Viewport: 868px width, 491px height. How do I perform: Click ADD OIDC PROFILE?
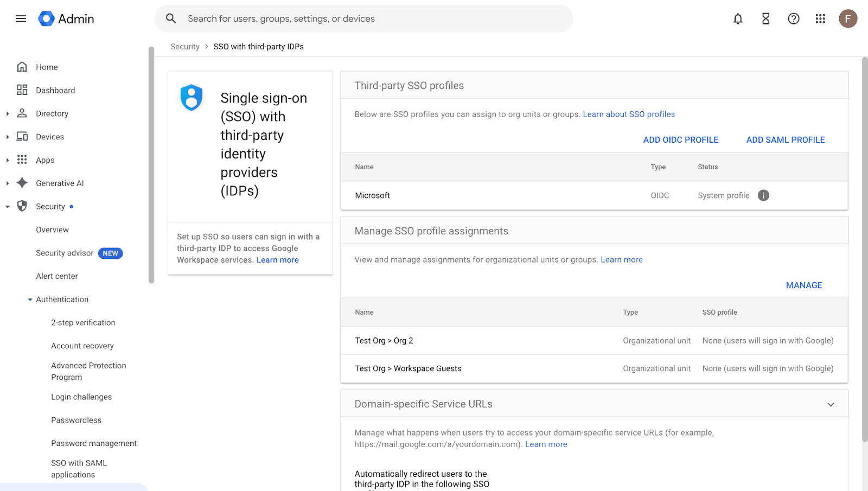click(680, 140)
